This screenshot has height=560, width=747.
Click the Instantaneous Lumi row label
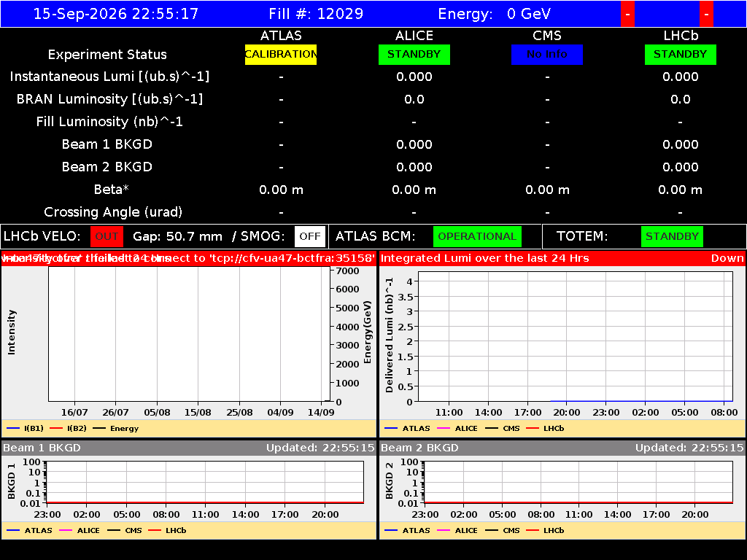(109, 77)
